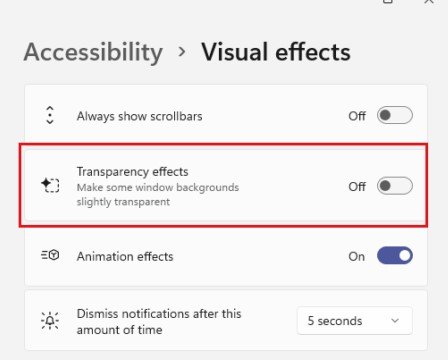This screenshot has height=360, width=448.
Task: Click the On label beside Animation effects
Action: [357, 256]
